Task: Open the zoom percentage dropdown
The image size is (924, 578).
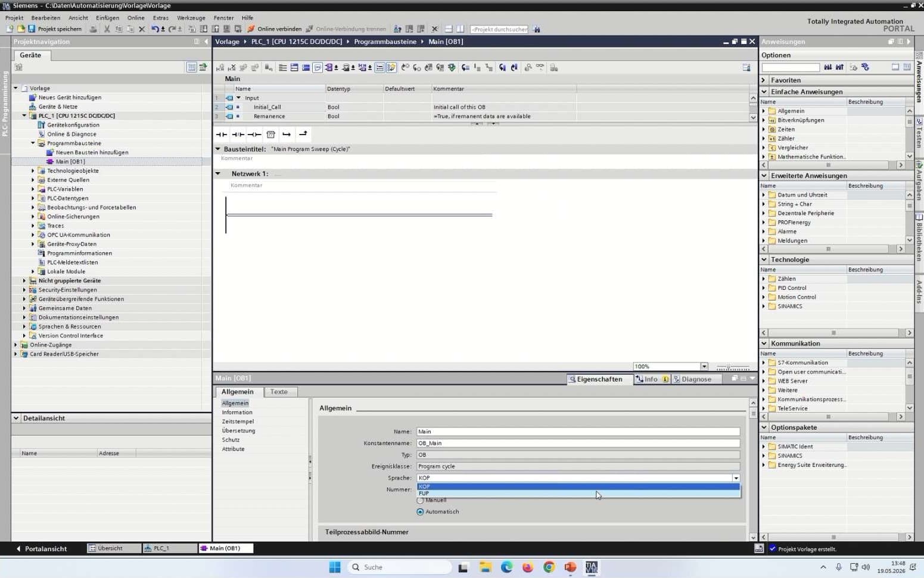Action: pyautogui.click(x=704, y=366)
